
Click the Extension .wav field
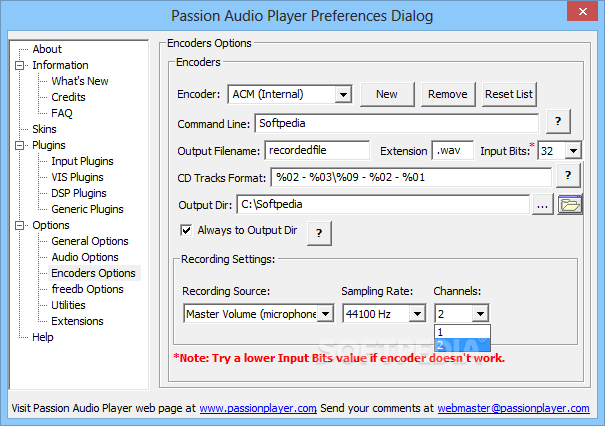[x=453, y=150]
